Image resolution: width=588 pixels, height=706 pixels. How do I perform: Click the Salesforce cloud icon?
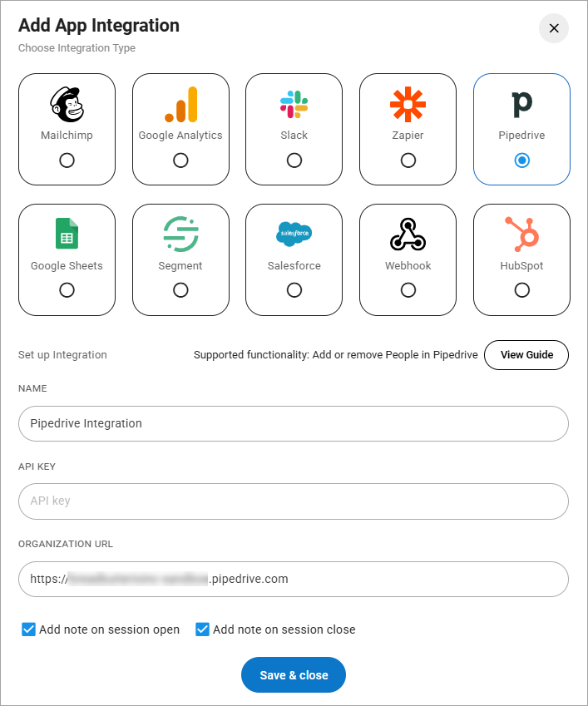click(x=294, y=234)
